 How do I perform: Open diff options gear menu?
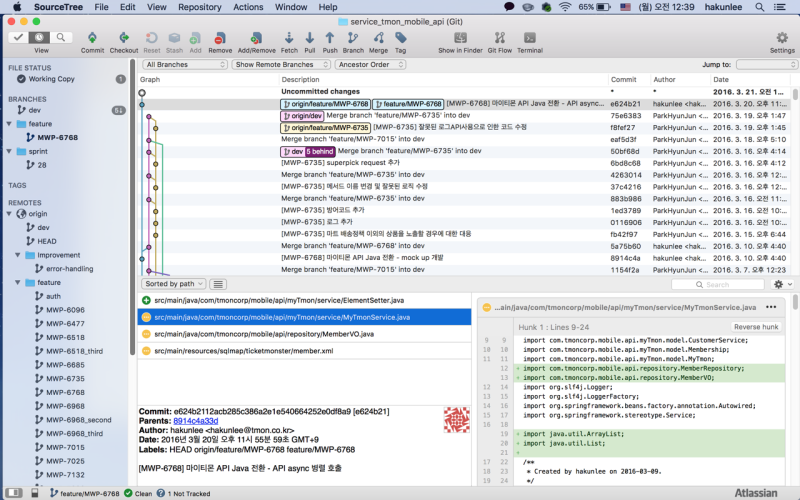782,285
